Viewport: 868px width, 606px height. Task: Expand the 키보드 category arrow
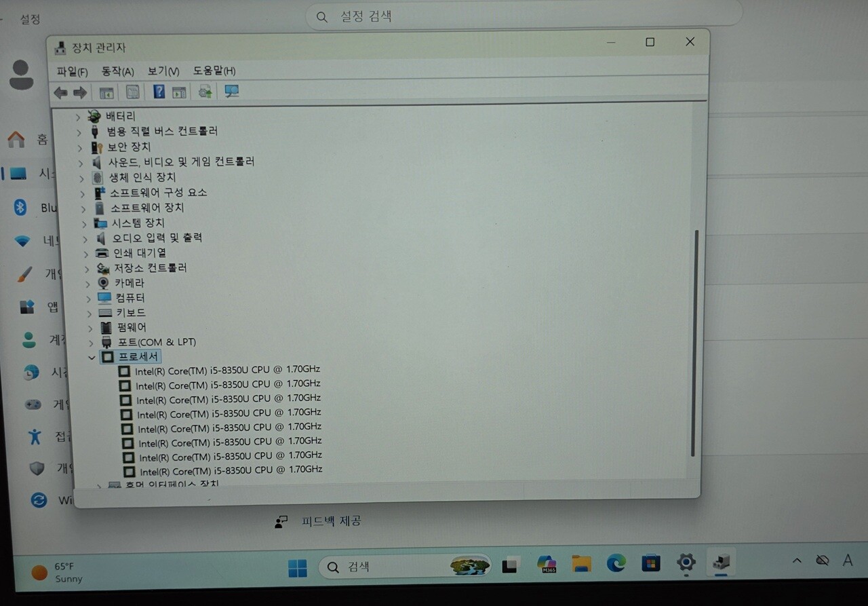click(x=89, y=313)
